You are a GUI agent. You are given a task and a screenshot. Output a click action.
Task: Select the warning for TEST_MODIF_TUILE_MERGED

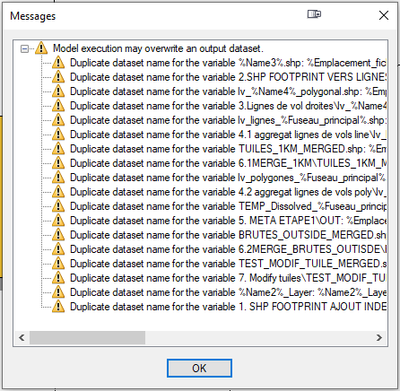(x=228, y=264)
